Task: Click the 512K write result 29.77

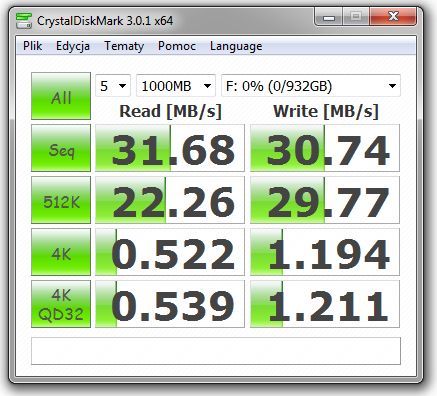Action: click(x=325, y=200)
